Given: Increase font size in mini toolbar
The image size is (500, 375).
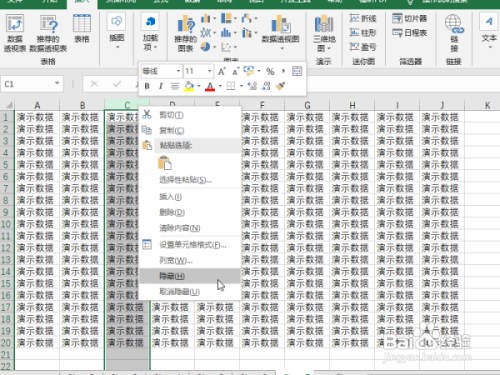Looking at the screenshot, I should 222,71.
